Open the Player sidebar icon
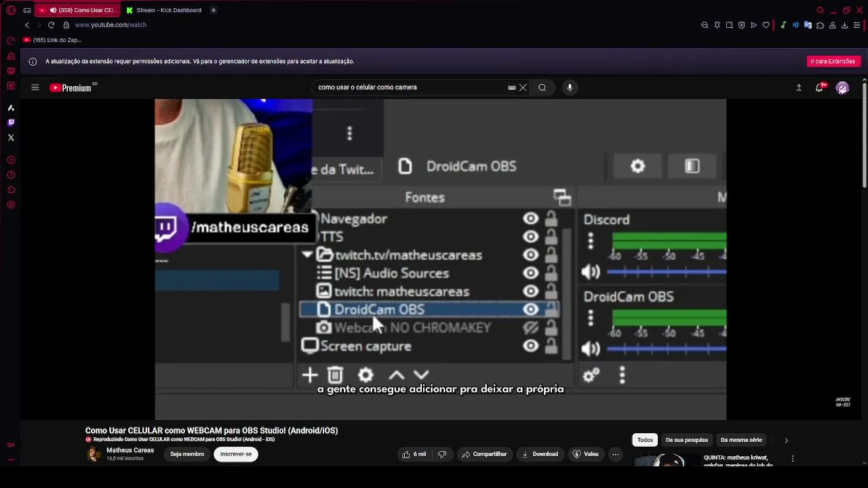This screenshot has width=868, height=488. point(11,160)
